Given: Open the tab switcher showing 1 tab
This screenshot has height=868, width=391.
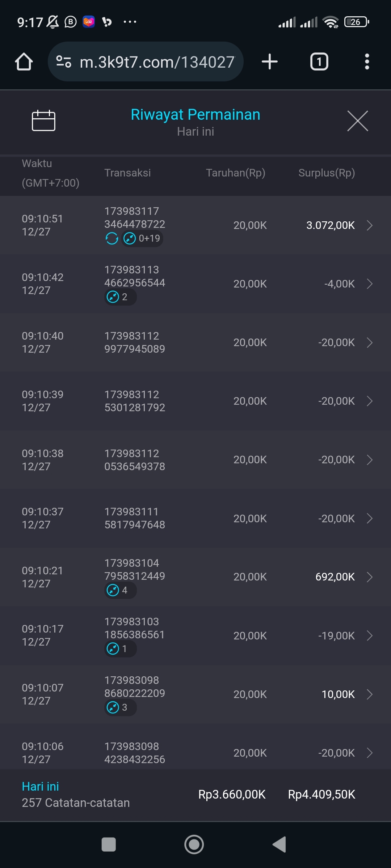Looking at the screenshot, I should tap(319, 61).
